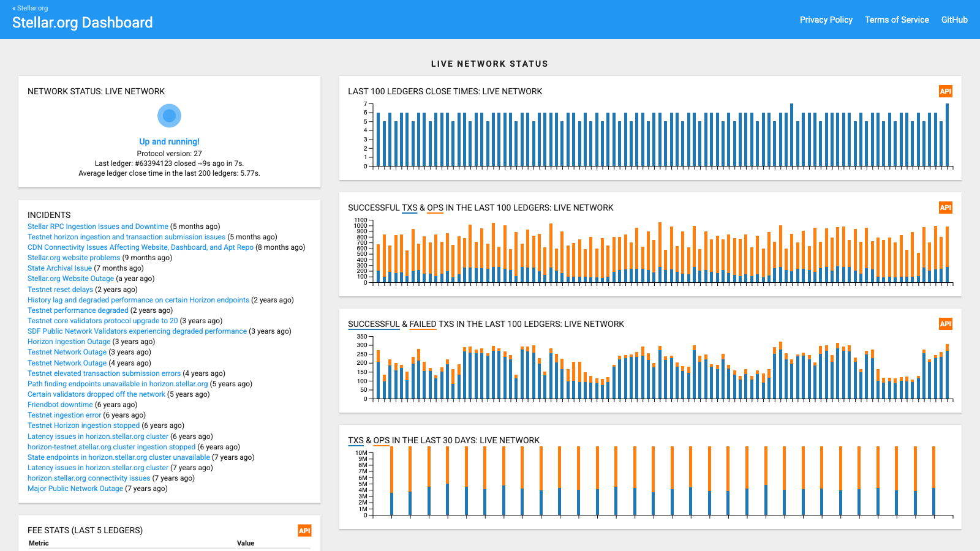Open Major Public Network Outage incident
Viewport: 980px width, 551px height.
[75, 489]
